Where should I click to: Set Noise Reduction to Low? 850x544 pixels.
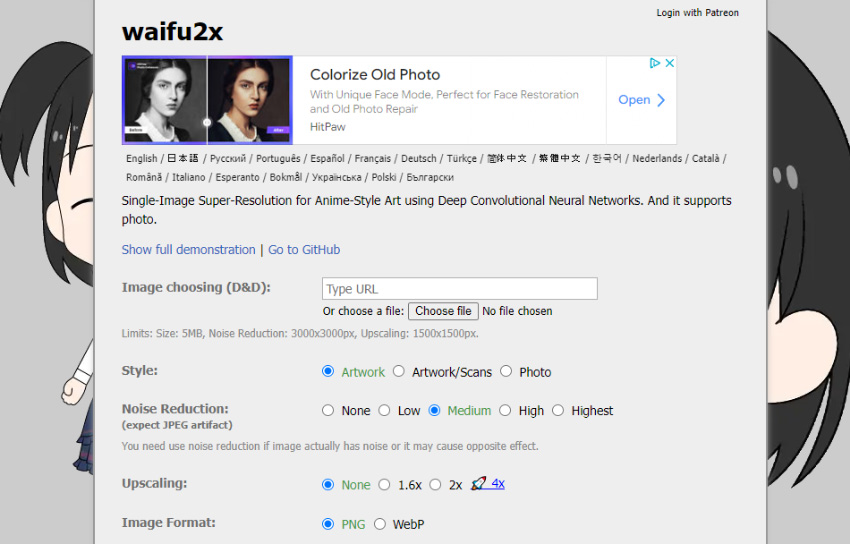click(x=384, y=410)
